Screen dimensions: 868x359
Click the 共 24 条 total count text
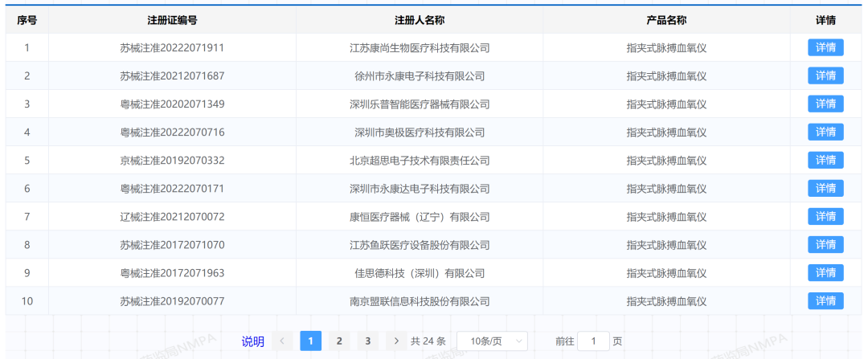428,342
